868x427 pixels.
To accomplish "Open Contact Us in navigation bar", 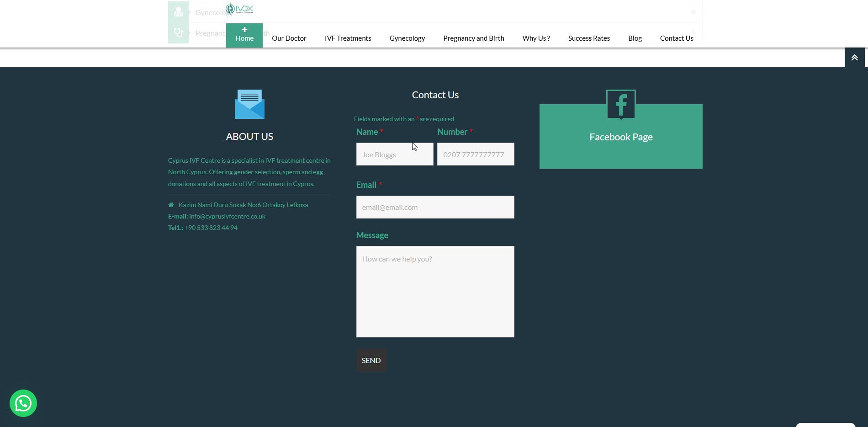I will coord(676,38).
